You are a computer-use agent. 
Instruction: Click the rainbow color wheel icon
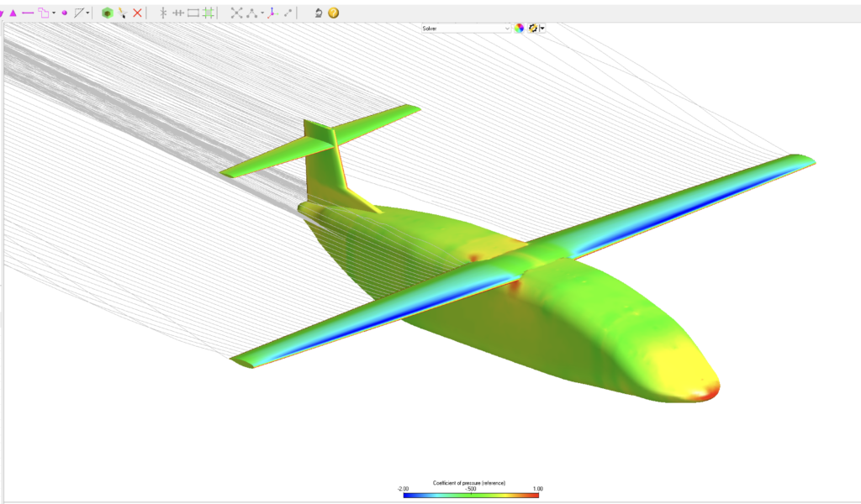click(x=519, y=28)
